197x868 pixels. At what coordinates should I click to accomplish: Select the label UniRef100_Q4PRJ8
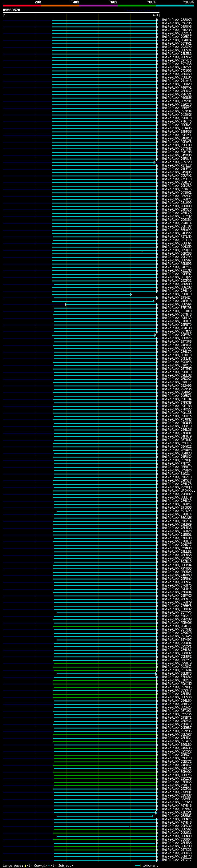pos(177,301)
